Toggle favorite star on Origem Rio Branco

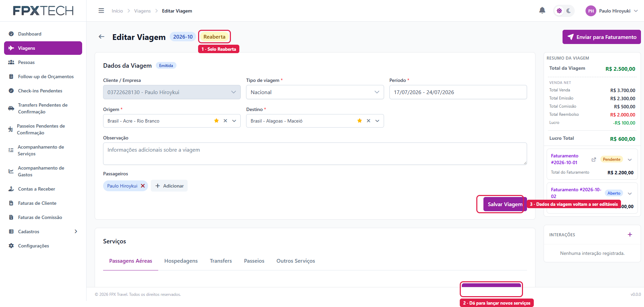pyautogui.click(x=216, y=121)
